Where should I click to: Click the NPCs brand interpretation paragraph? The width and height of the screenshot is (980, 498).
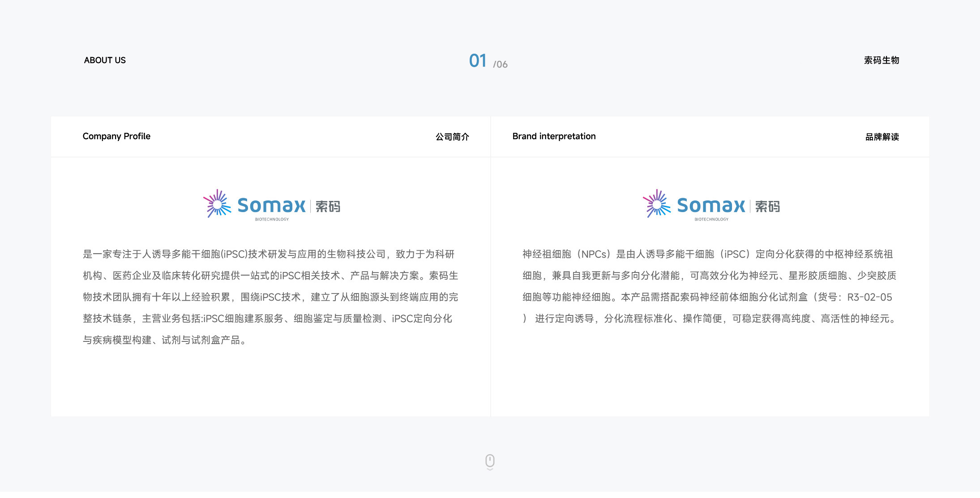pyautogui.click(x=710, y=286)
